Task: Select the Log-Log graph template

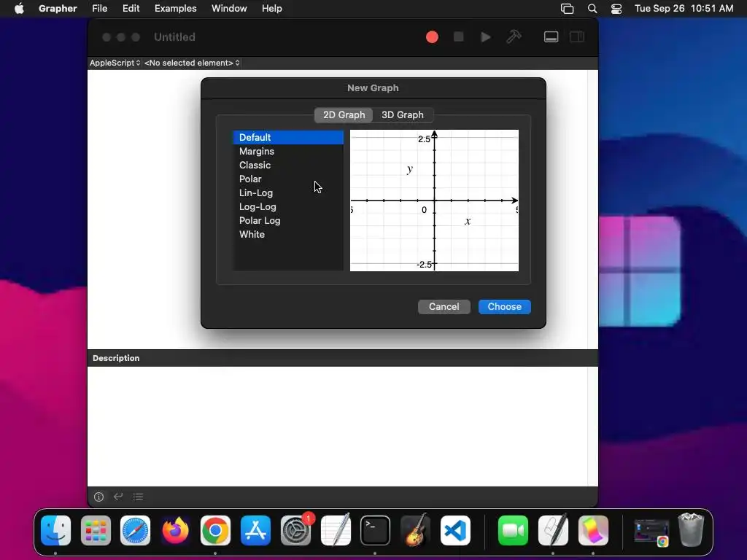Action: 288,206
